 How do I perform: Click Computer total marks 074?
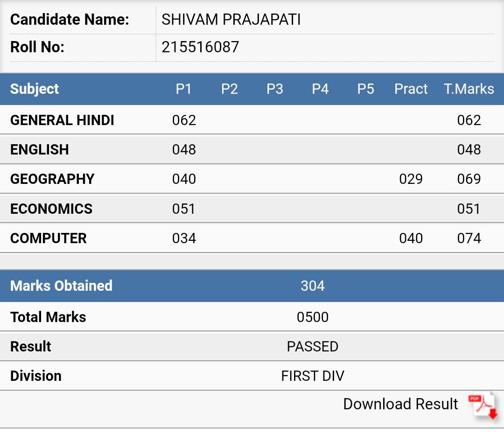(x=469, y=239)
